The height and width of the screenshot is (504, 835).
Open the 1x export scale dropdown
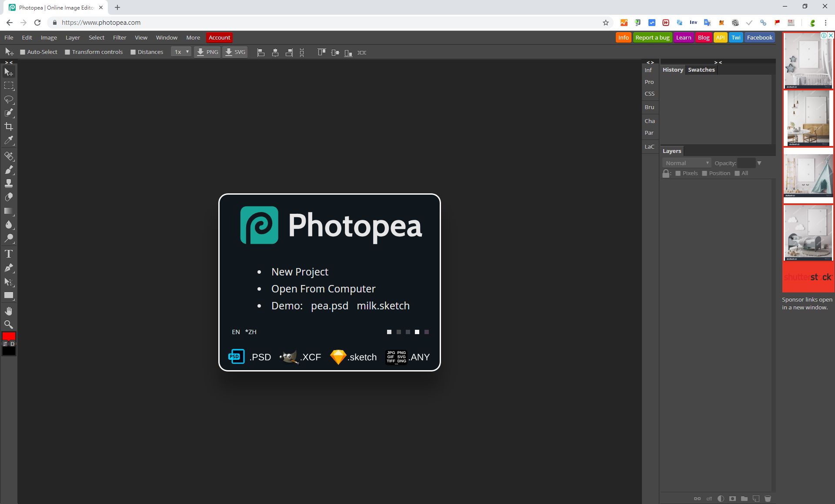pyautogui.click(x=181, y=52)
